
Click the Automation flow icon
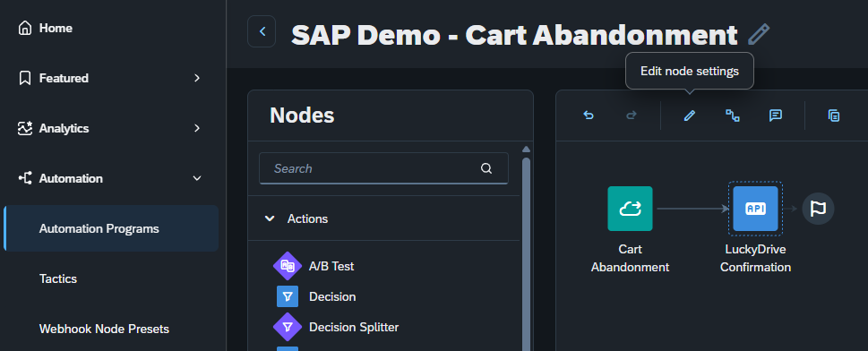click(25, 178)
